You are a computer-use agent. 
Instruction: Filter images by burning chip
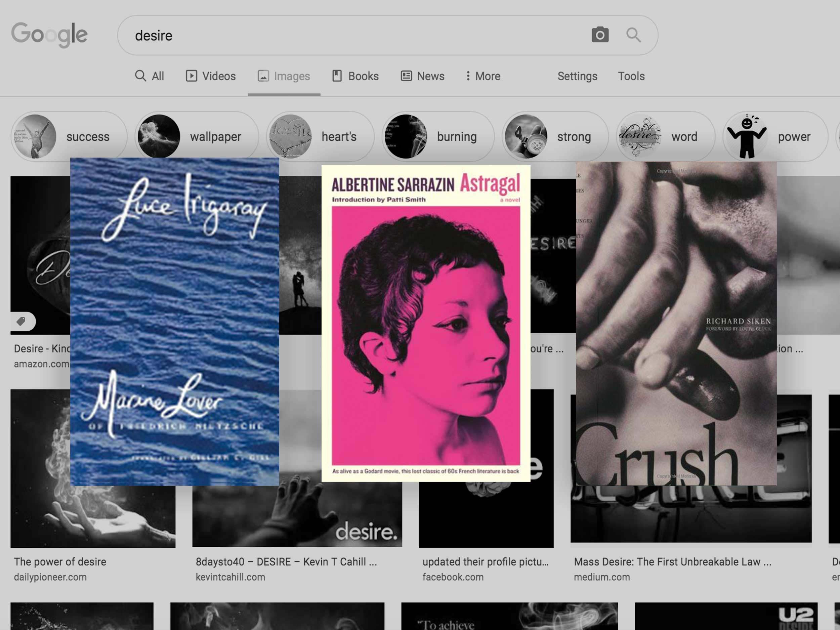click(438, 136)
